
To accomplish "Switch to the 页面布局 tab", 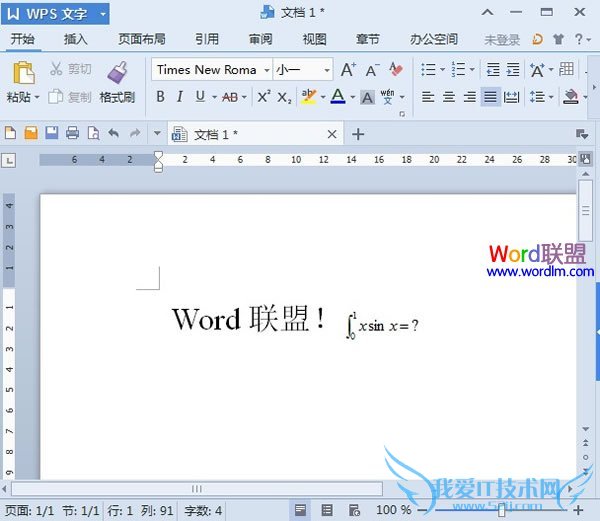I will coord(142,39).
